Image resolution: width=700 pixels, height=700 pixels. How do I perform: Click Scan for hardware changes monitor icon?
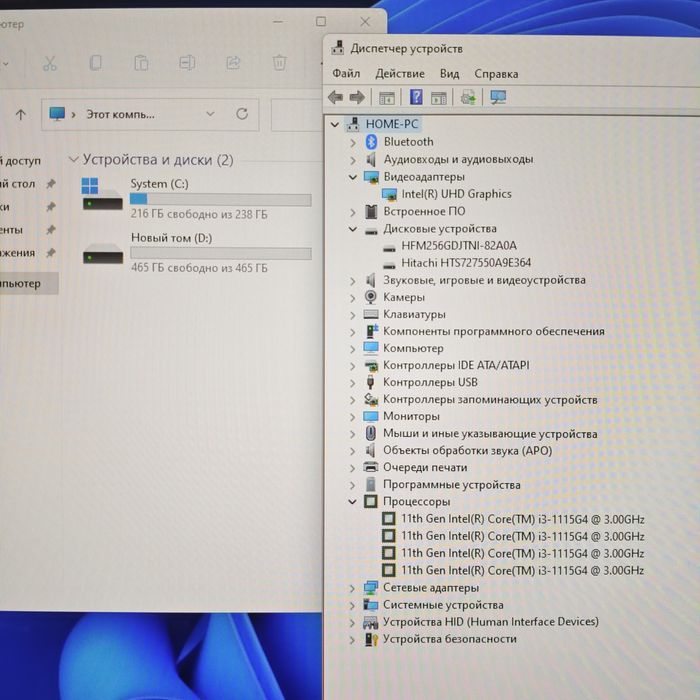coord(498,97)
